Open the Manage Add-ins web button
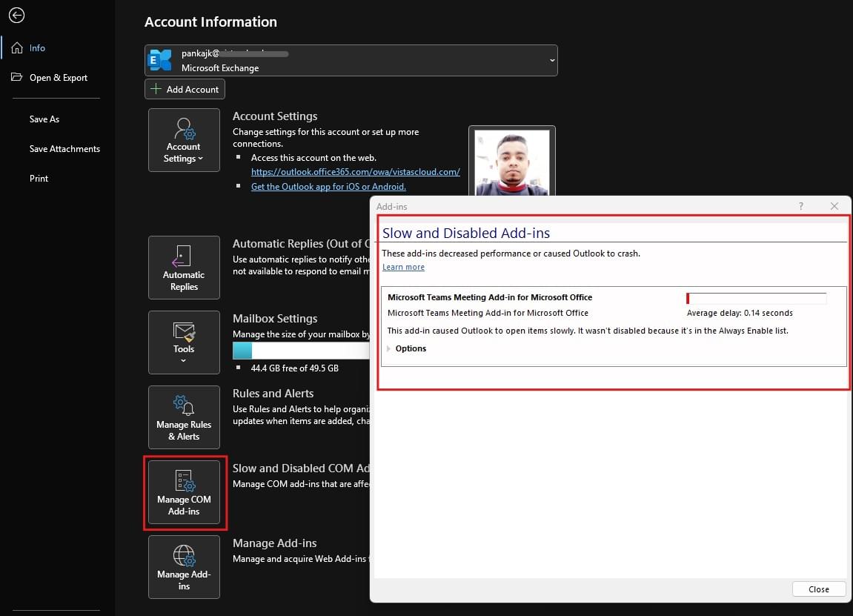Screen dimensions: 853x616 [x=184, y=567]
